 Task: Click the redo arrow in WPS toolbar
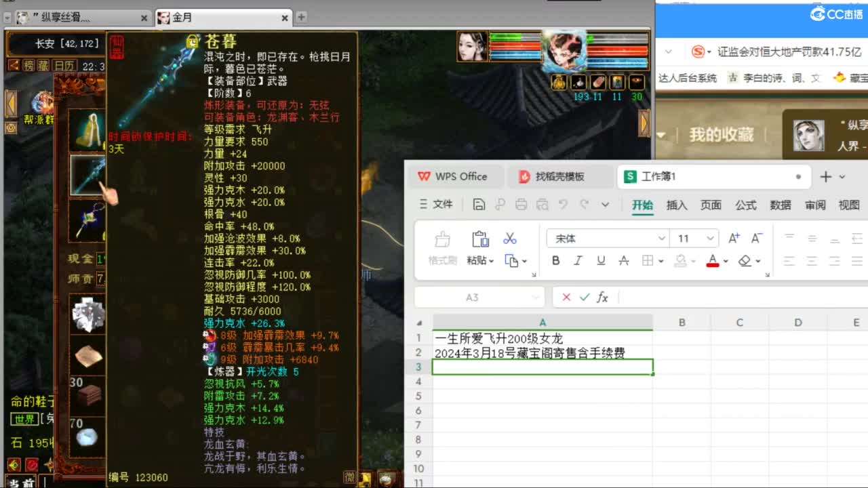click(584, 204)
